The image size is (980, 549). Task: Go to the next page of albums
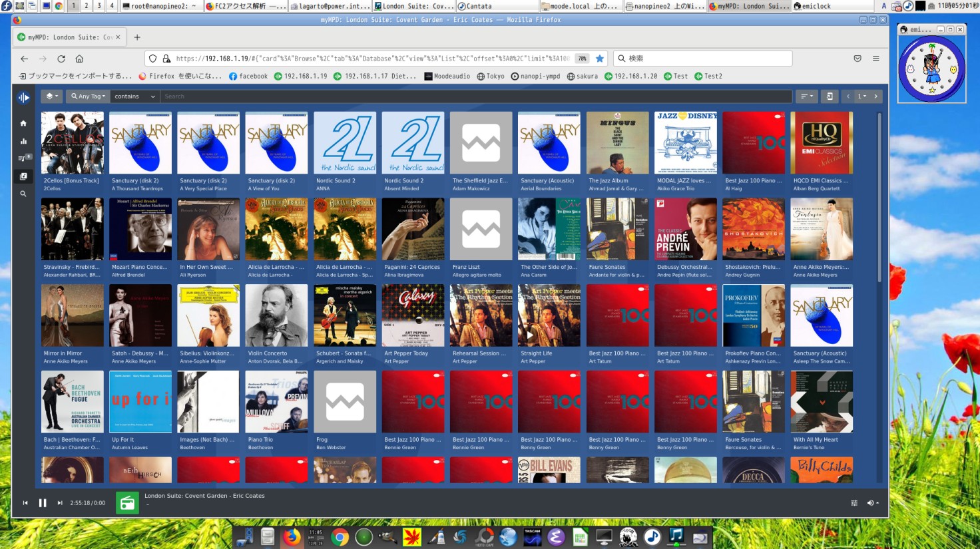point(875,96)
